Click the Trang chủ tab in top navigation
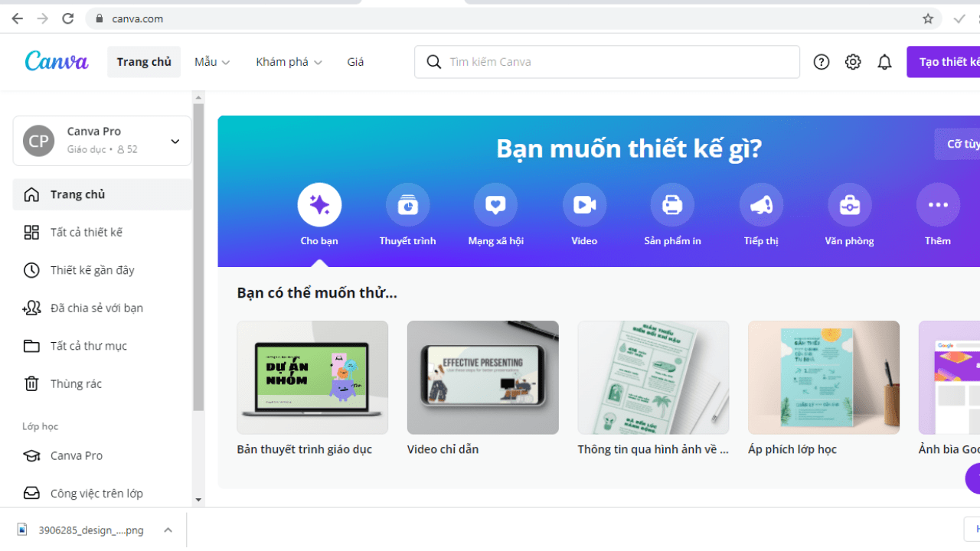Image resolution: width=980 pixels, height=551 pixels. tap(144, 62)
